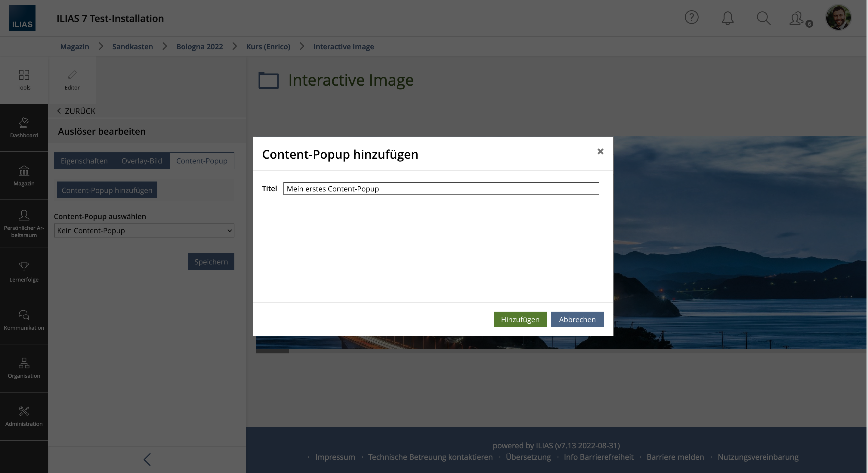Click Abbrechen in the dialog
868x473 pixels.
coord(577,319)
